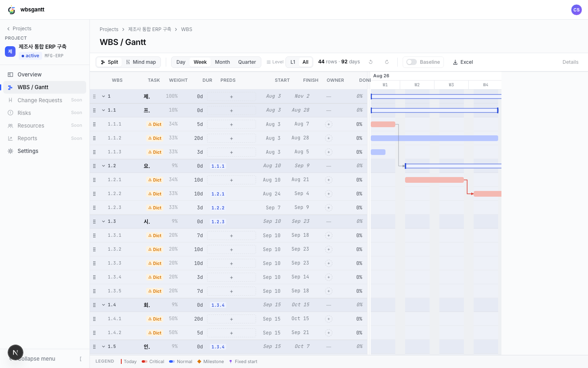588x368 pixels.
Task: Collapse WBS row 1.3
Action: coord(103,222)
